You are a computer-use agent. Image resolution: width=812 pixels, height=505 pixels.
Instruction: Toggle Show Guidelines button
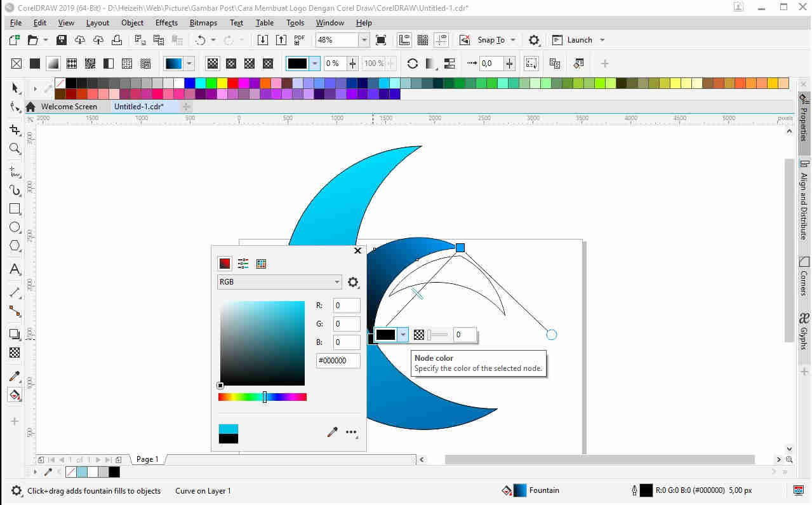(x=441, y=40)
